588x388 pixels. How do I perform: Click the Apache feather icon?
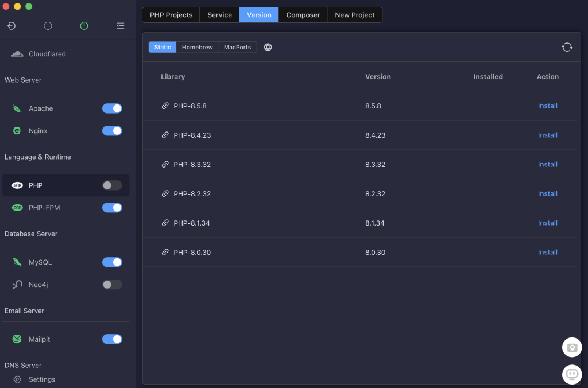point(17,108)
